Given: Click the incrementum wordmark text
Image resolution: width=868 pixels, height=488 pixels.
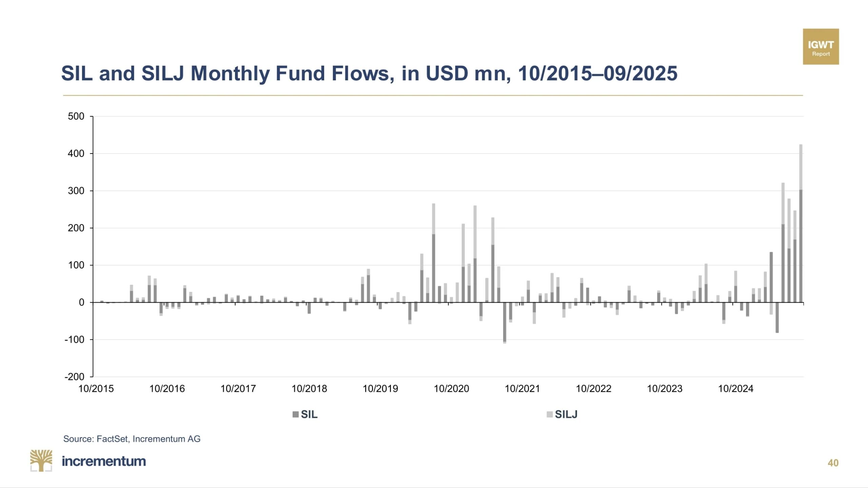Looking at the screenshot, I should click(x=104, y=461).
